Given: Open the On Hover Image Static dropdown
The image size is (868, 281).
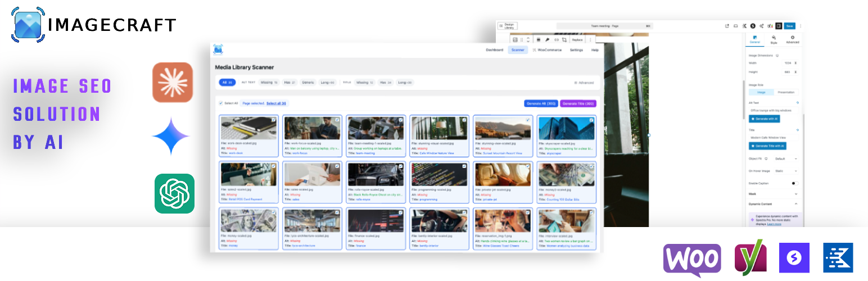Looking at the screenshot, I should (786, 171).
